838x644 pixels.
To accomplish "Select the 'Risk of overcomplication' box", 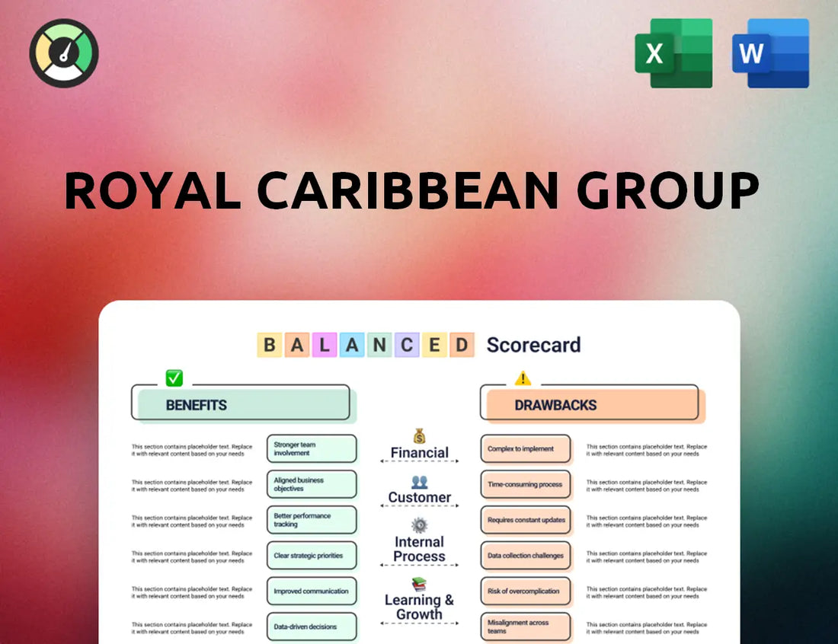I will pos(526,591).
